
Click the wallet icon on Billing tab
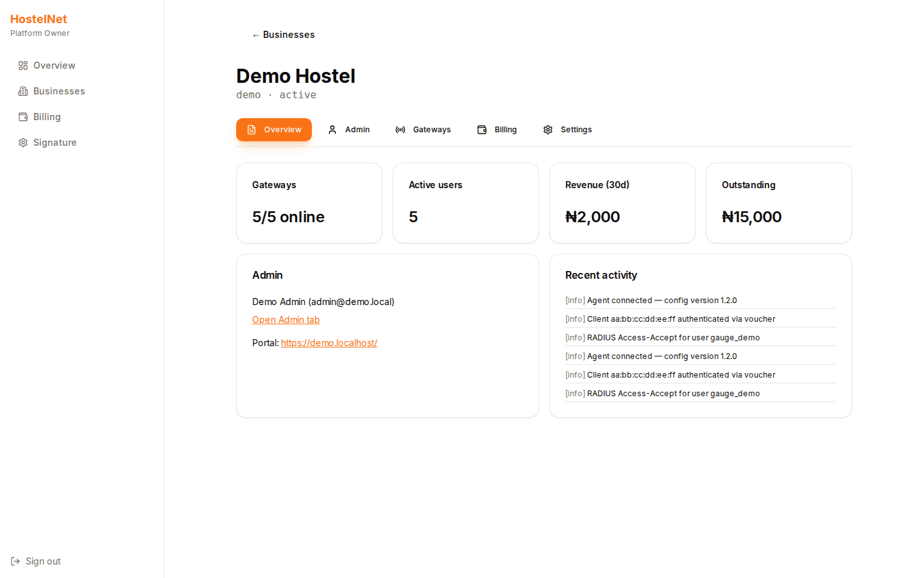(x=482, y=130)
